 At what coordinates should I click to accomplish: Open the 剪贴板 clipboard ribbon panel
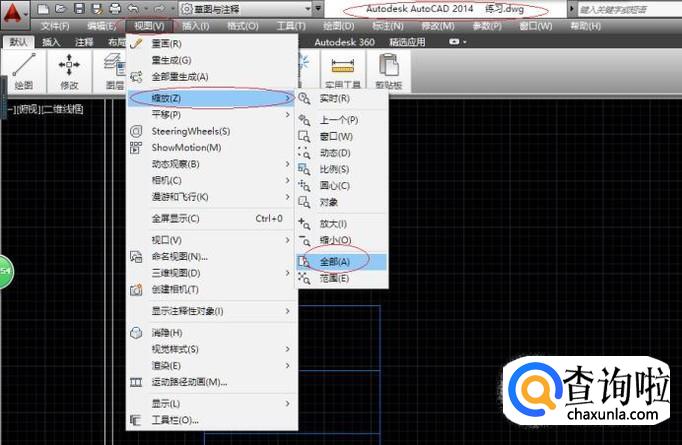[x=389, y=71]
